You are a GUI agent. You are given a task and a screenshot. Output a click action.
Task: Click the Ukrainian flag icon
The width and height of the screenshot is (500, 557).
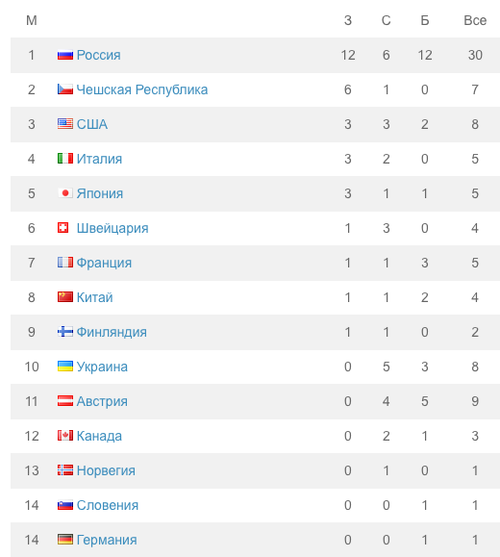pos(65,366)
